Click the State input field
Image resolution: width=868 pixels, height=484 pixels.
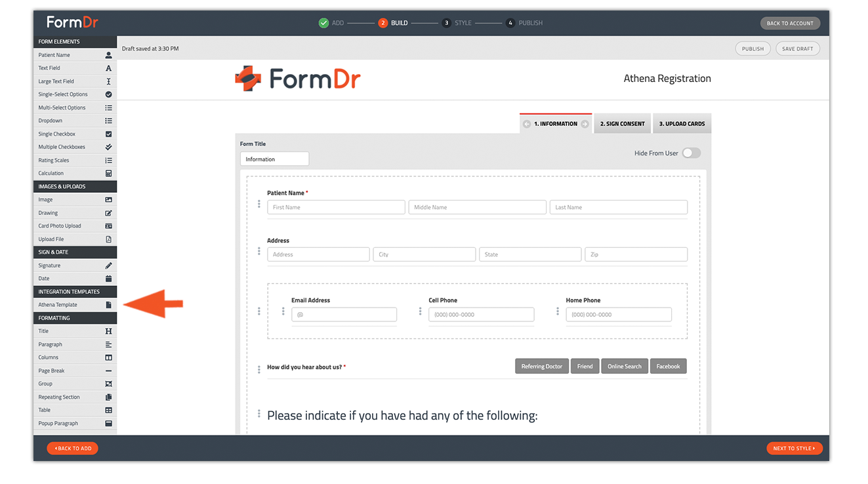530,254
